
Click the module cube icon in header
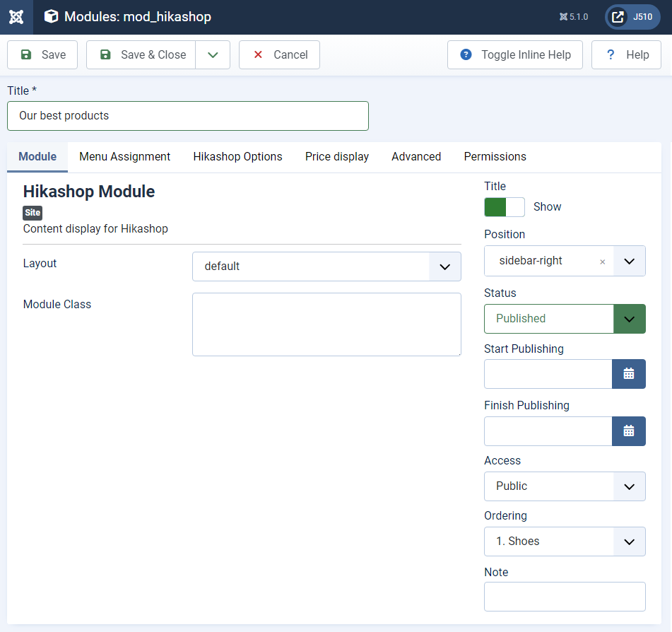pos(51,17)
